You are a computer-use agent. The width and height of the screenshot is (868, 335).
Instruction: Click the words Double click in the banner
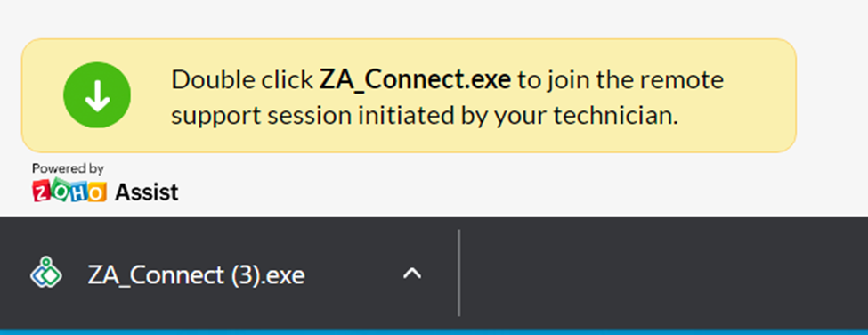pos(242,80)
